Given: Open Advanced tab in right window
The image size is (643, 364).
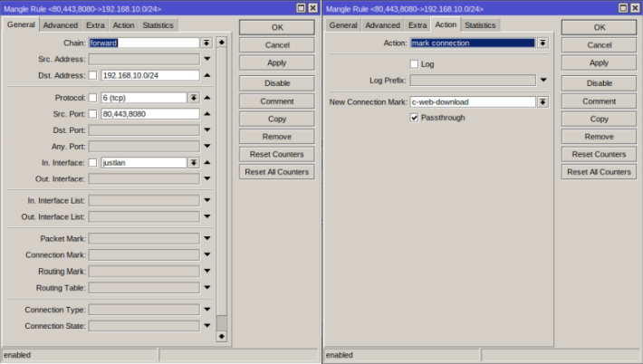Looking at the screenshot, I should pyautogui.click(x=382, y=25).
